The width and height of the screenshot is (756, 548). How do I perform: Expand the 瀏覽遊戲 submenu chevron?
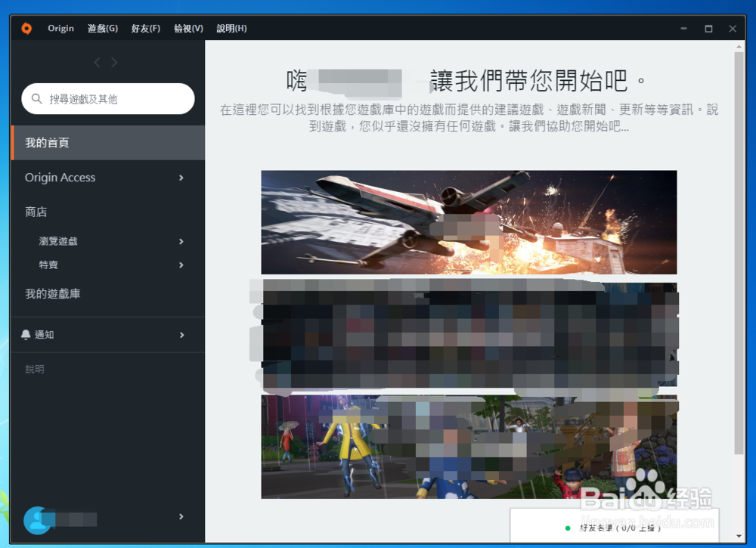(x=180, y=242)
